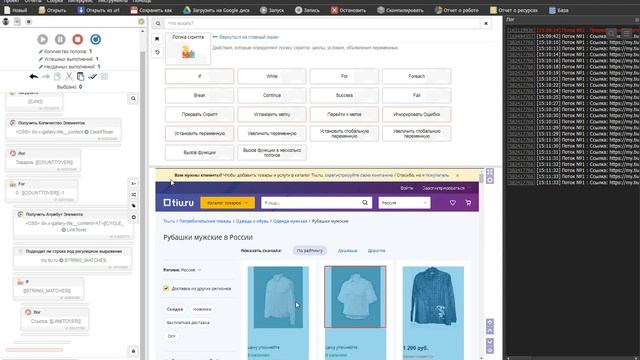Click the Запуск toolbar button

(x=272, y=10)
